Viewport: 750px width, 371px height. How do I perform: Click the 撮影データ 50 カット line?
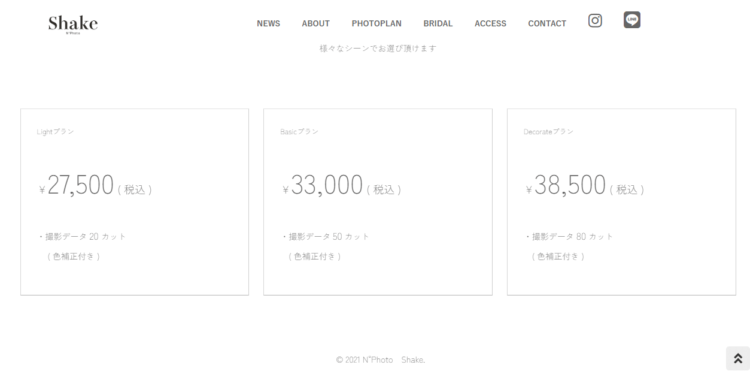coord(326,237)
